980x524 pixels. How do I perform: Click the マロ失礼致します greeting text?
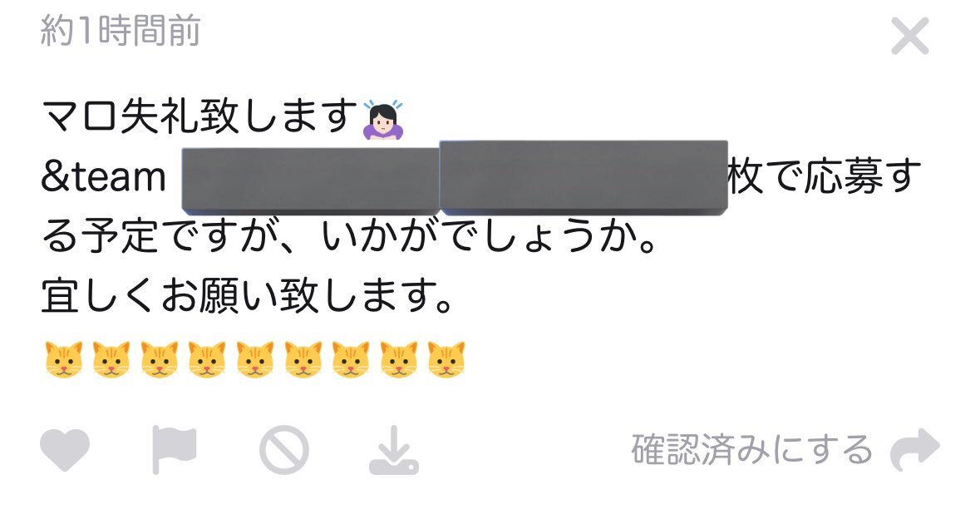(199, 117)
